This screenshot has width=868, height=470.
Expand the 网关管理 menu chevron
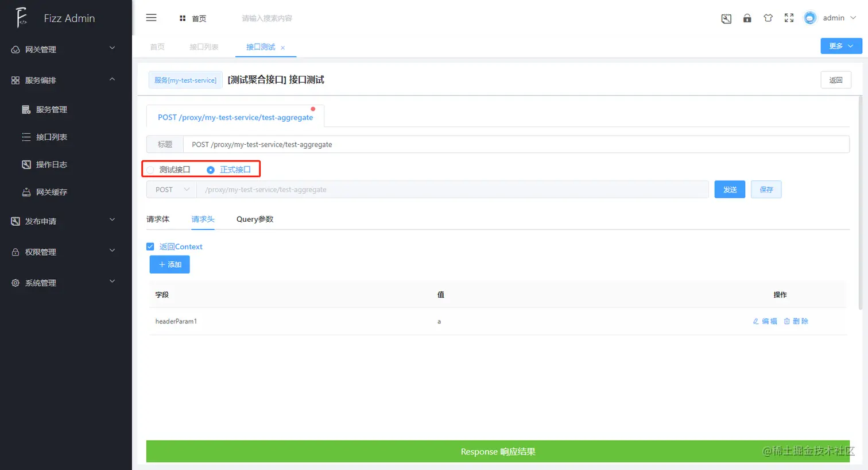pos(113,48)
